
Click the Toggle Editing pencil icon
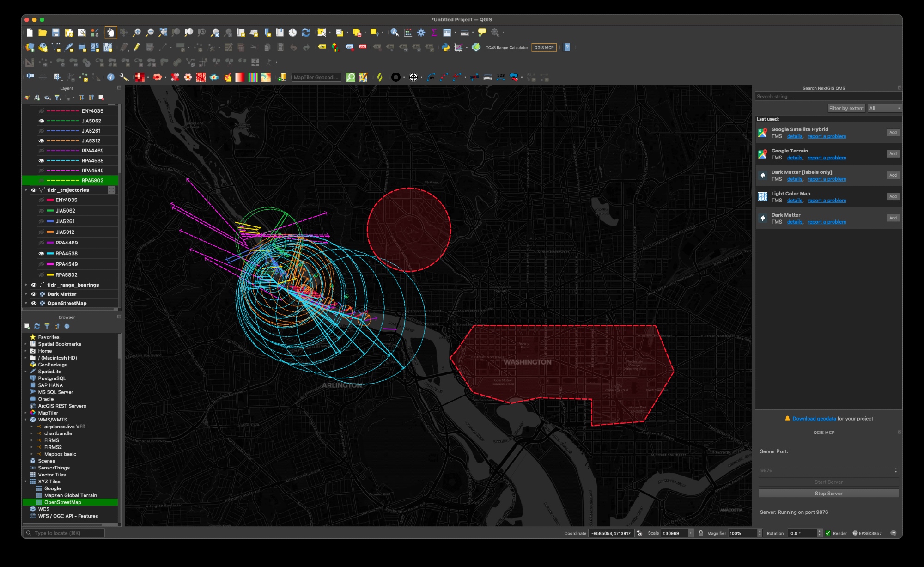tap(137, 47)
